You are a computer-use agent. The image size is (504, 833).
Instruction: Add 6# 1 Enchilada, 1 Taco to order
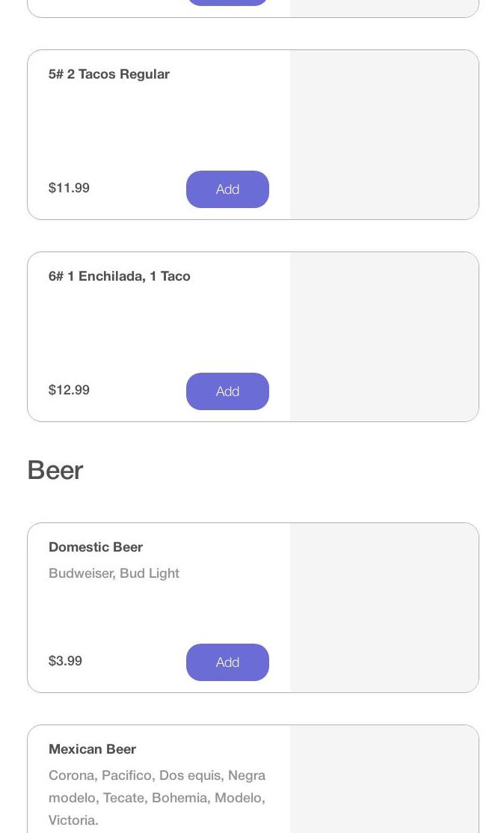pos(227,391)
